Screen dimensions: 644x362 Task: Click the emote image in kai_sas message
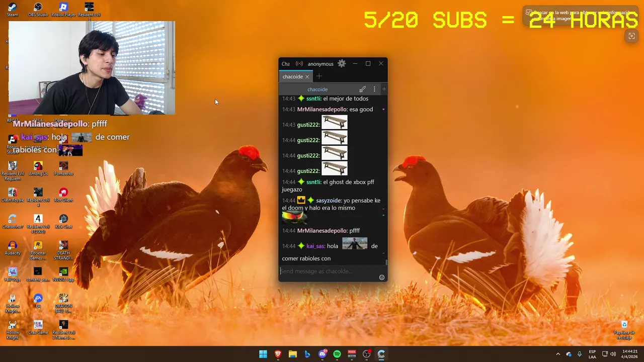[x=355, y=244]
